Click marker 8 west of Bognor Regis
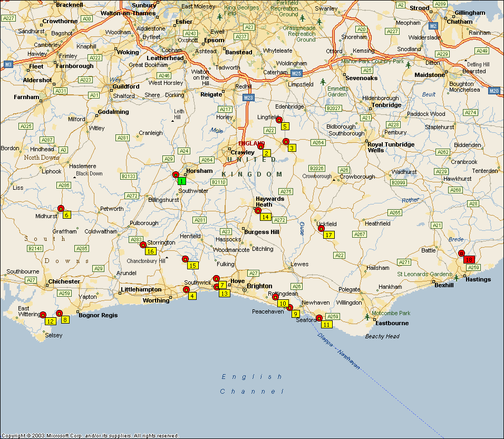504x439 pixels. pos(65,319)
